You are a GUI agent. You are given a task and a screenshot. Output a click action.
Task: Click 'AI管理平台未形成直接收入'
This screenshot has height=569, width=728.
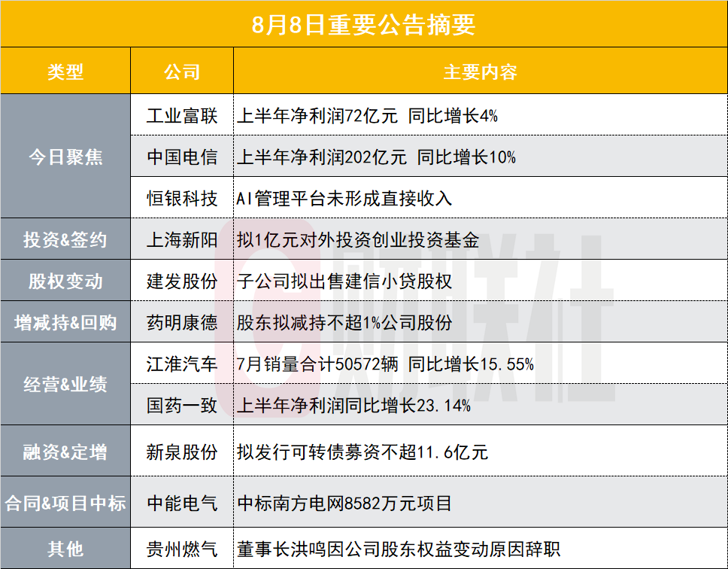(344, 199)
